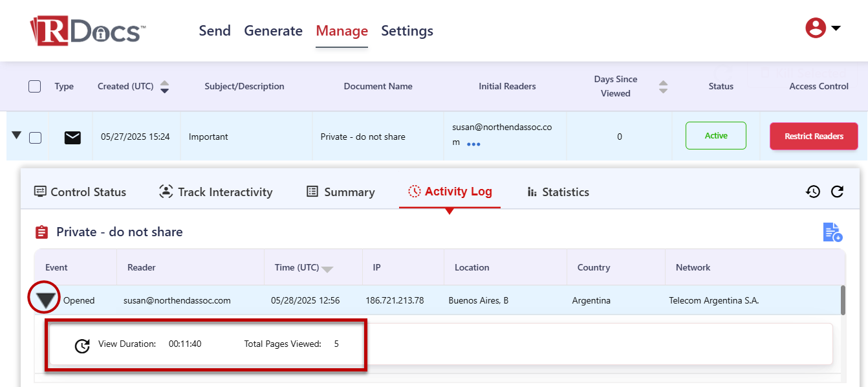Click the Important subject cell
The height and width of the screenshot is (387, 868).
click(208, 137)
